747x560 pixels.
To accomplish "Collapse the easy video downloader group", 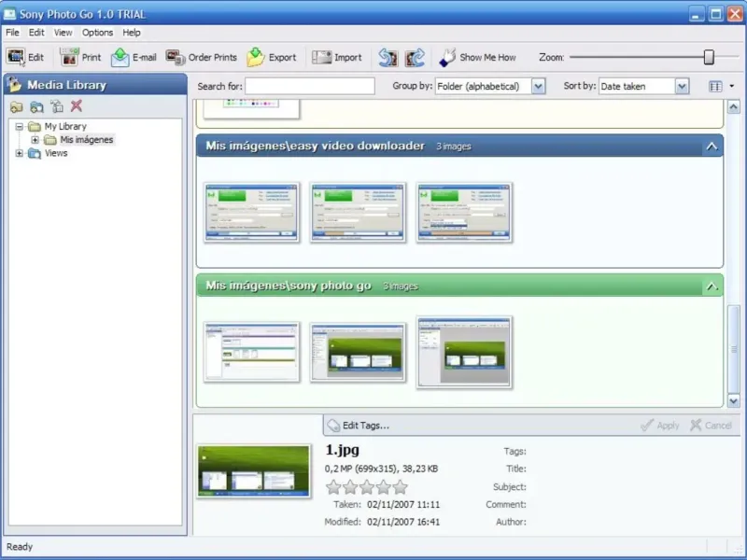I will (712, 147).
